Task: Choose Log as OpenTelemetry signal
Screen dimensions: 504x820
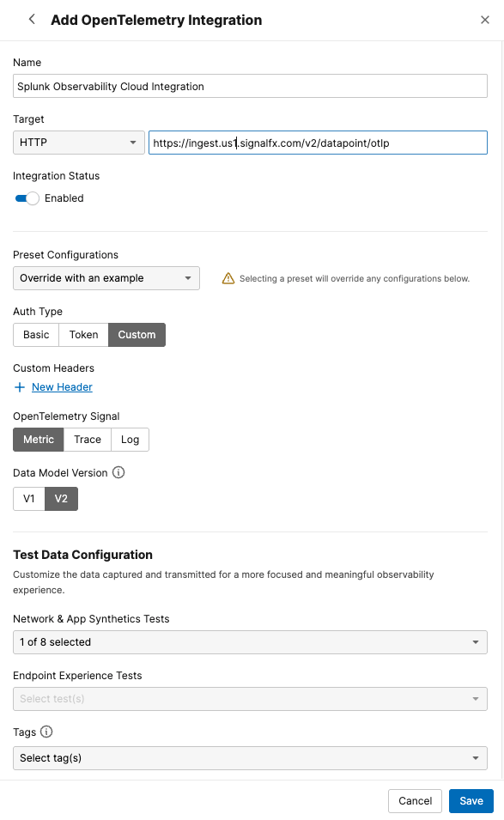Action: coord(131,440)
